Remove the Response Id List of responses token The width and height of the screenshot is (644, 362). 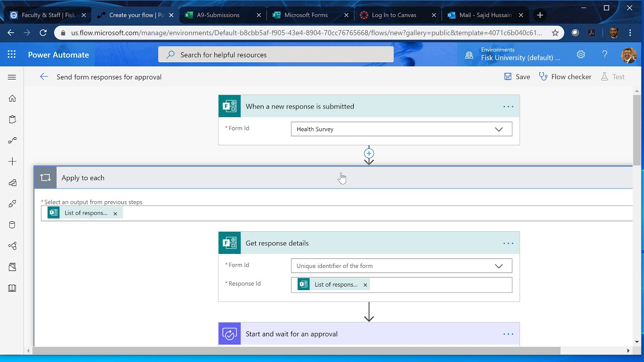point(365,285)
